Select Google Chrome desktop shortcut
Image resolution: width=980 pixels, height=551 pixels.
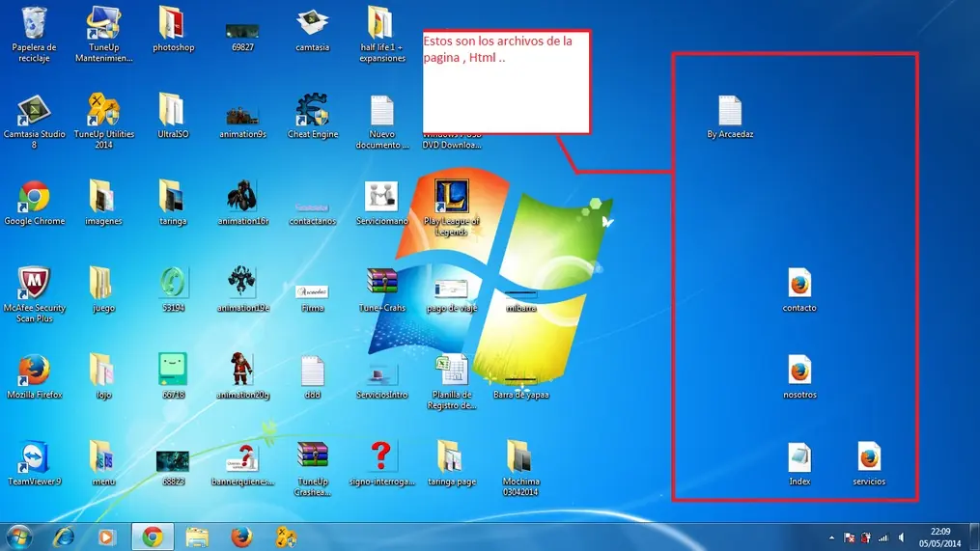(x=34, y=198)
